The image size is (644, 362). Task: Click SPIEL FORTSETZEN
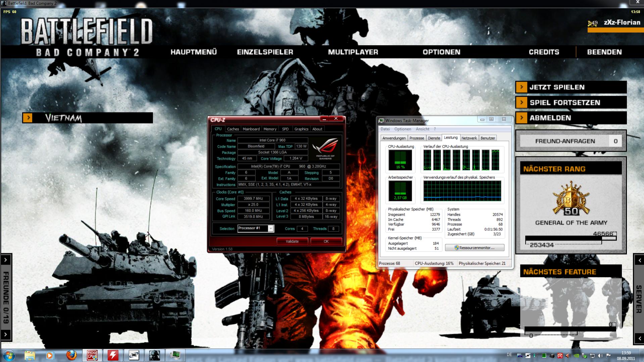coord(571,103)
